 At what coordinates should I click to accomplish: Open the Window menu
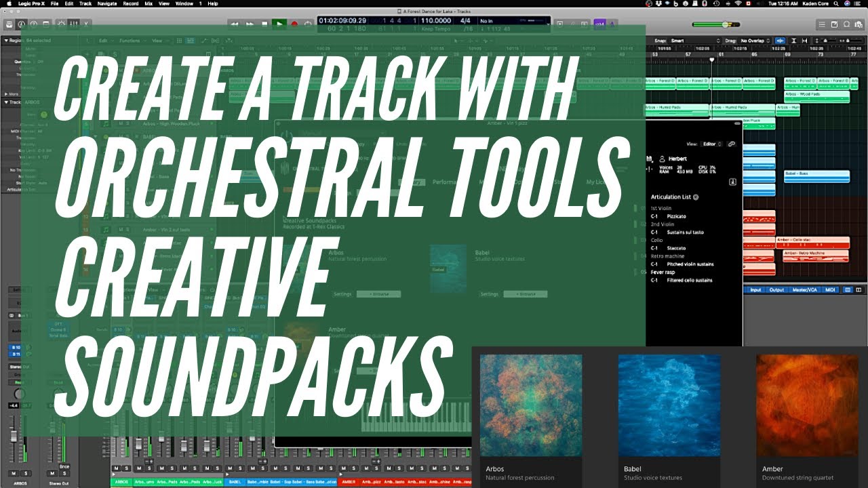click(x=184, y=3)
